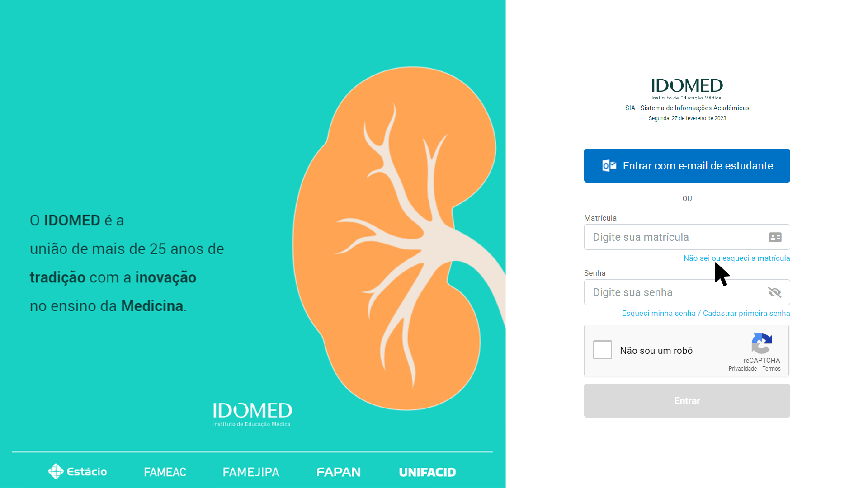The width and height of the screenshot is (868, 488).
Task: Focus the 'Digite sua senha' input field
Action: pos(687,292)
